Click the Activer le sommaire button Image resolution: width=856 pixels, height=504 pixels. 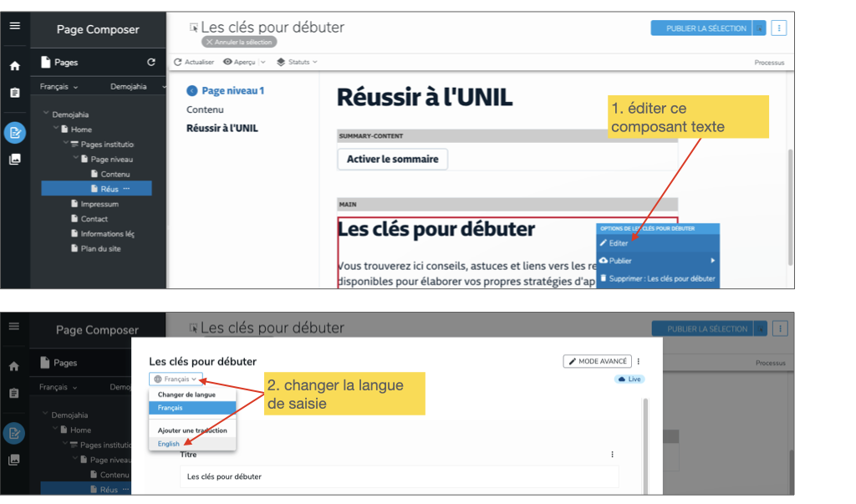392,159
